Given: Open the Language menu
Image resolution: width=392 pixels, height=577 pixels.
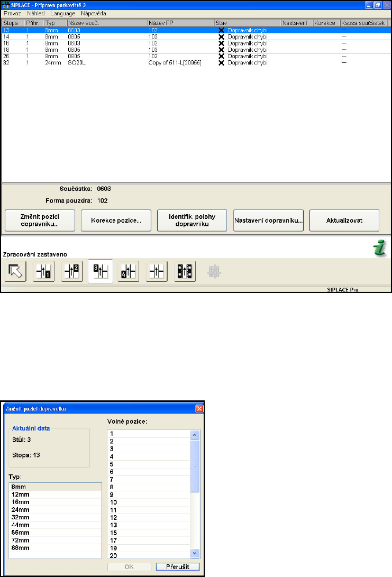Looking at the screenshot, I should (x=62, y=14).
